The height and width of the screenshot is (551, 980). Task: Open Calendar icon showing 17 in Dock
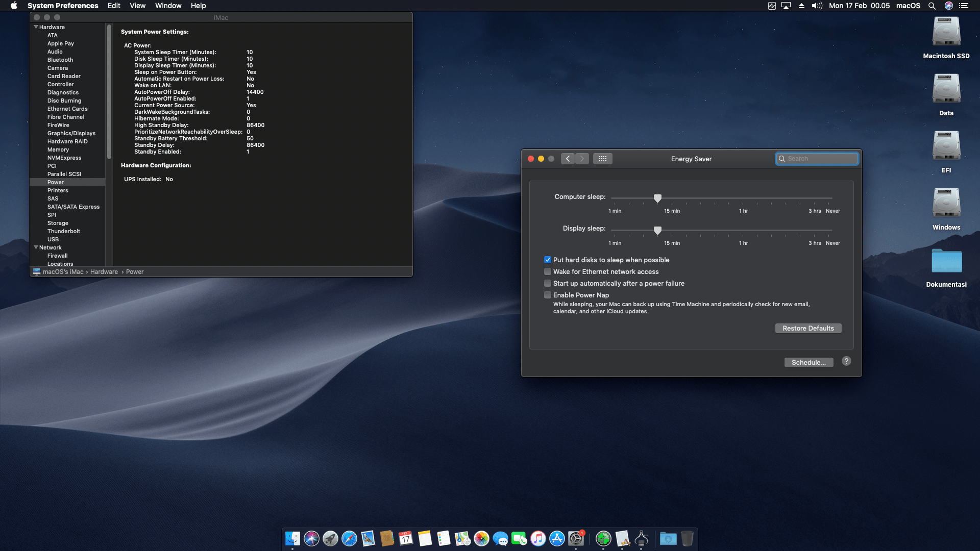(406, 538)
